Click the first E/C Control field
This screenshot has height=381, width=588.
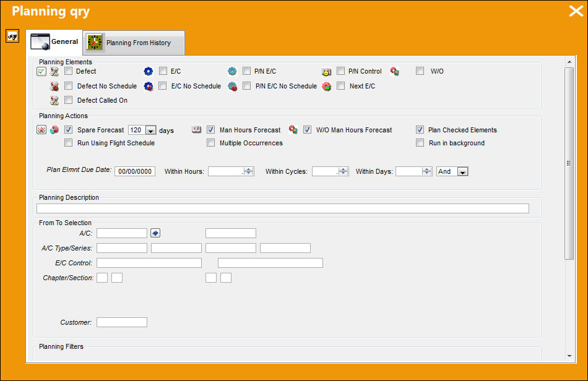click(149, 263)
